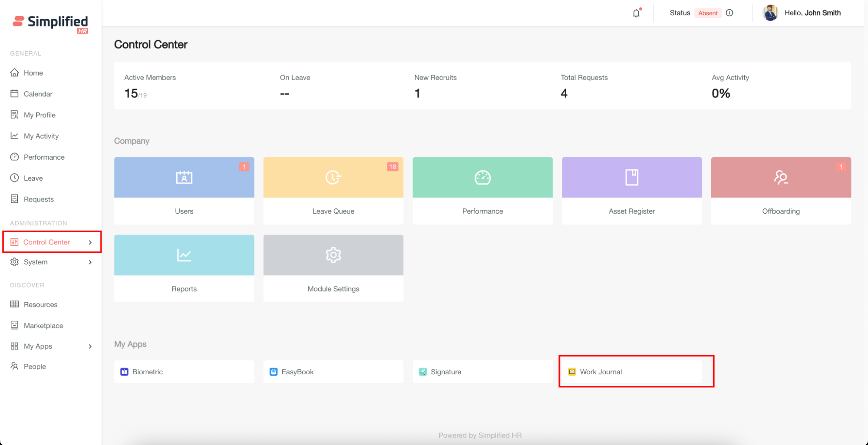
Task: Open the Users card icon
Action: [x=184, y=178]
